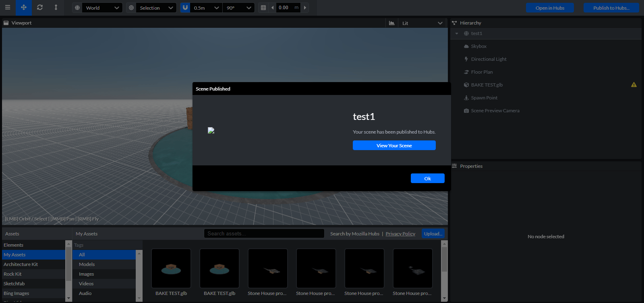Toggle transform space globe icon
Screen dimensions: 644x303
(77, 8)
